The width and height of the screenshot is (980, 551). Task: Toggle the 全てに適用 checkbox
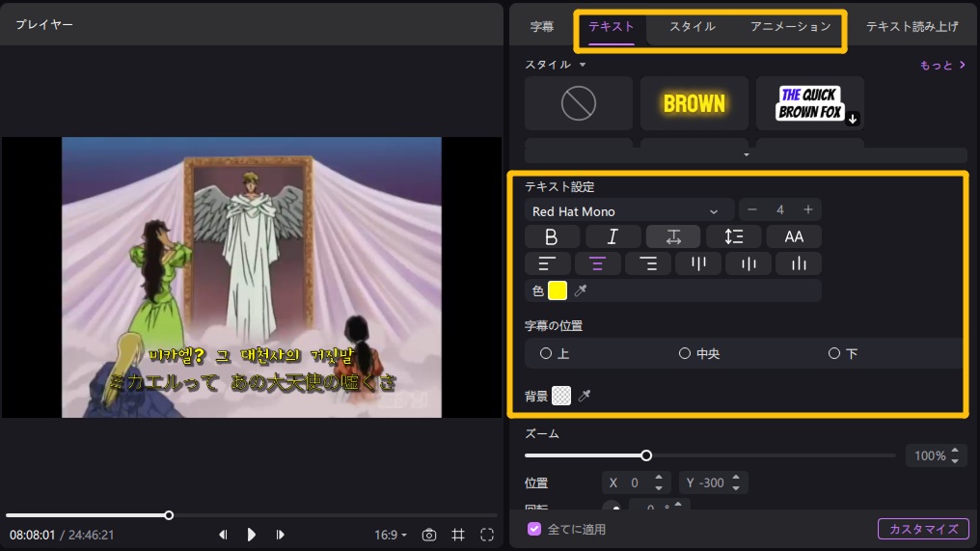click(x=533, y=529)
